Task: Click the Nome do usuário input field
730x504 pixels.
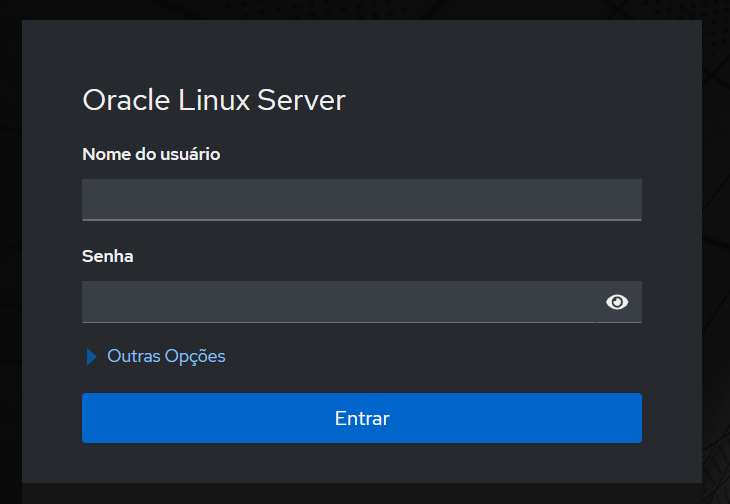Action: coord(361,199)
